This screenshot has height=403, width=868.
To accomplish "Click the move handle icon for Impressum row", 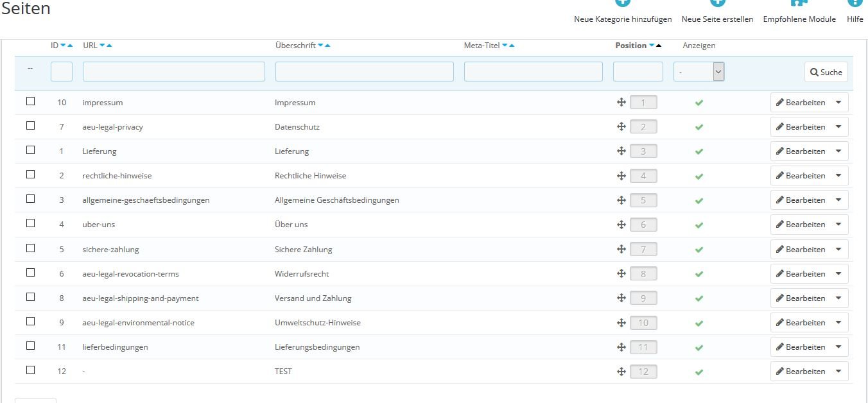I will pyautogui.click(x=621, y=102).
